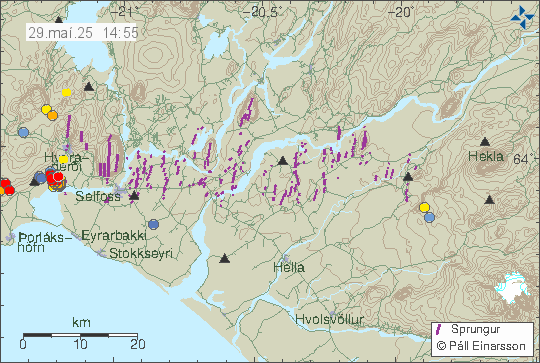Click the 10 mark on the scale bar

pos(80,344)
